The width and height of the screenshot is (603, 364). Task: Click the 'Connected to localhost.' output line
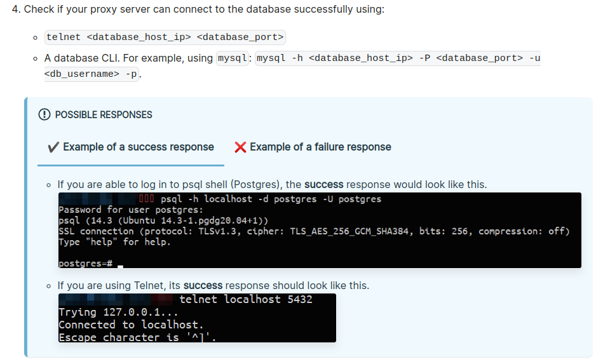pos(131,325)
